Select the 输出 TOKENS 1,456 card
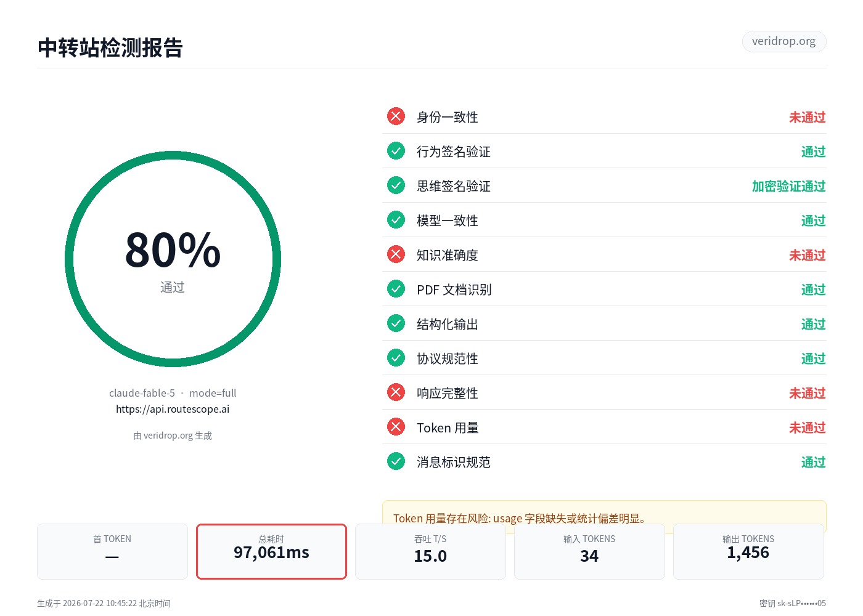The height and width of the screenshot is (616, 863). point(748,551)
